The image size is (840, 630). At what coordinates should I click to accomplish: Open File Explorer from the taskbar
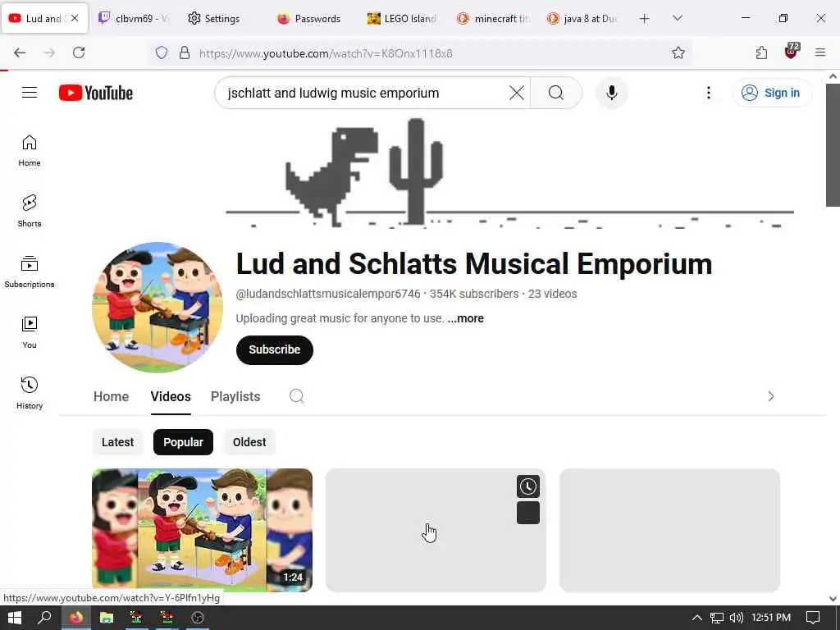pos(106,618)
